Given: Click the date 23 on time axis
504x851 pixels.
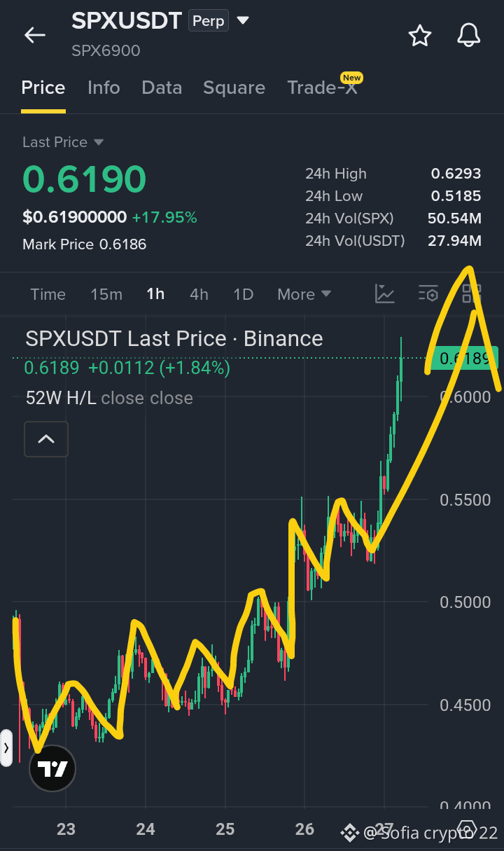Looking at the screenshot, I should tap(66, 829).
